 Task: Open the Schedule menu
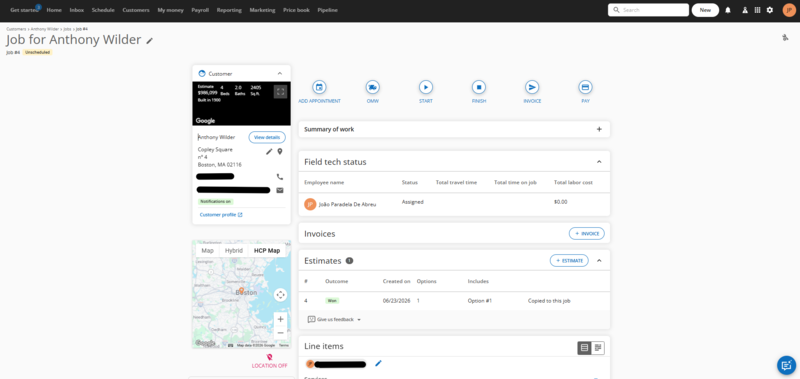[103, 10]
